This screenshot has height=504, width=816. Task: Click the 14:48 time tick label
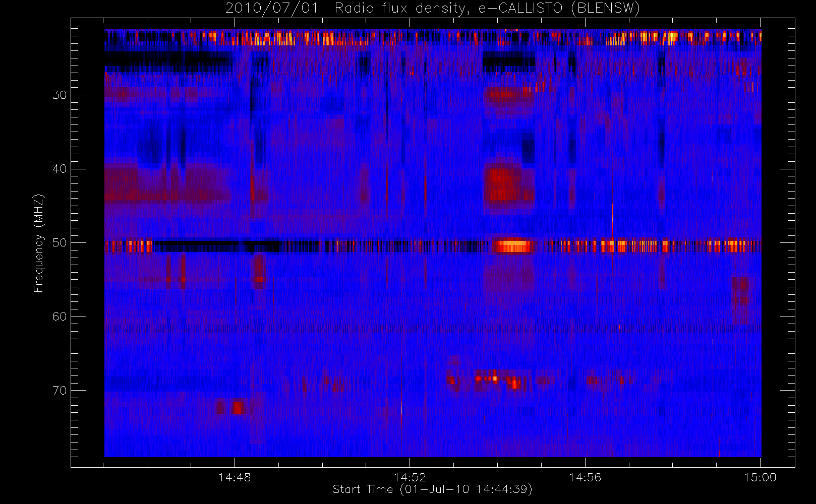pyautogui.click(x=235, y=477)
